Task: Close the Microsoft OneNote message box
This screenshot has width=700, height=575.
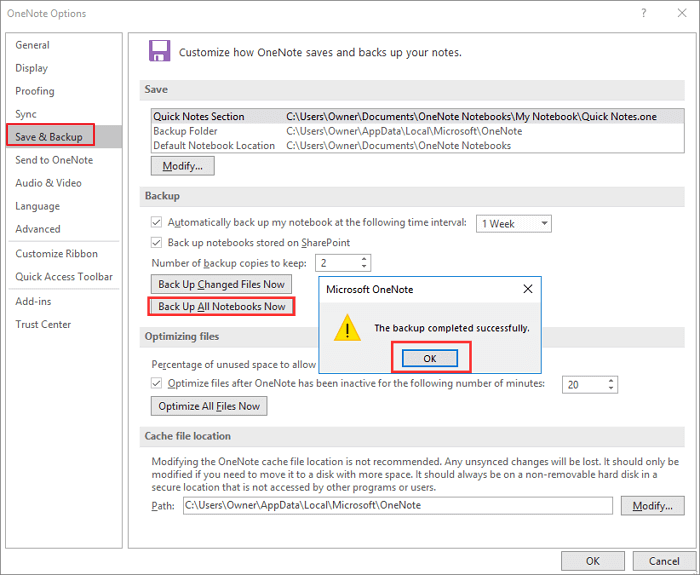Action: click(528, 289)
